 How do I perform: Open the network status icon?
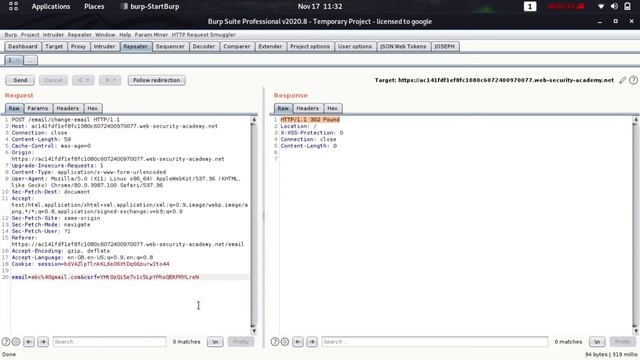coord(601,7)
